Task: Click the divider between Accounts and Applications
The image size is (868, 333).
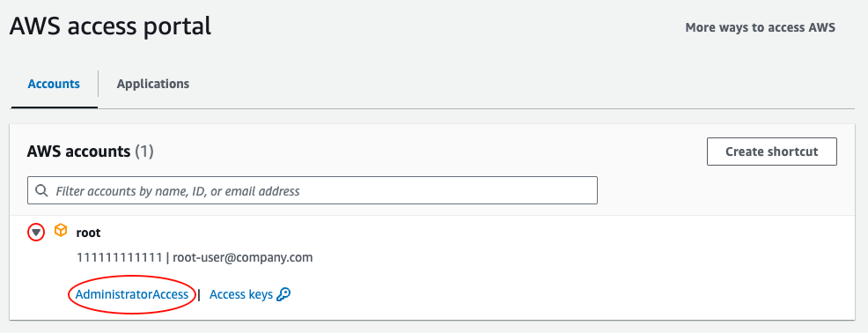Action: tap(98, 85)
